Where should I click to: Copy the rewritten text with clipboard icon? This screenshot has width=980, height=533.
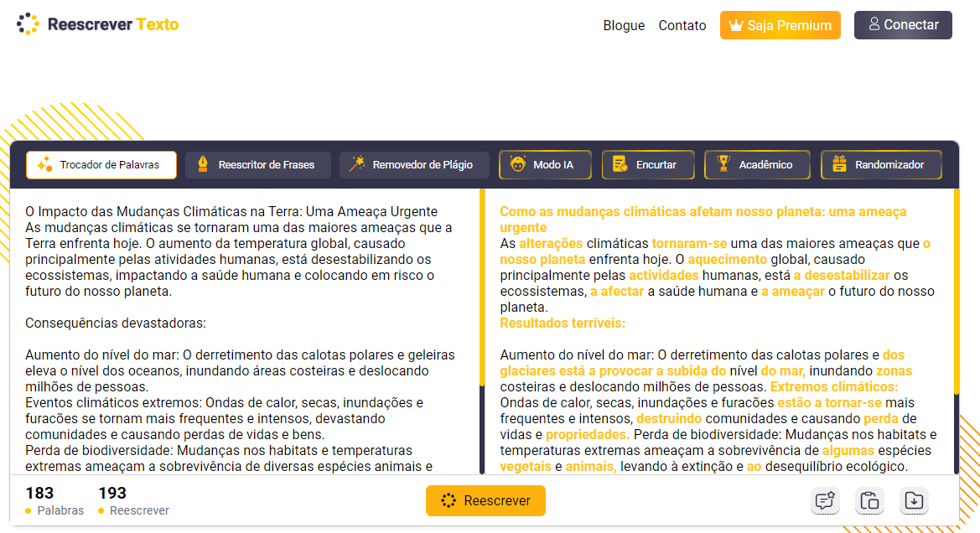pyautogui.click(x=869, y=500)
